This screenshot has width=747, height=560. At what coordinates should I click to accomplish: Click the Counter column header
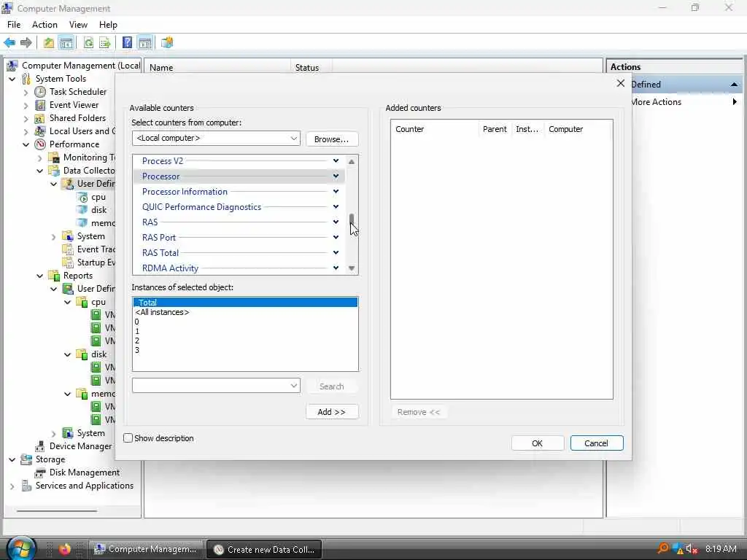[435, 129]
